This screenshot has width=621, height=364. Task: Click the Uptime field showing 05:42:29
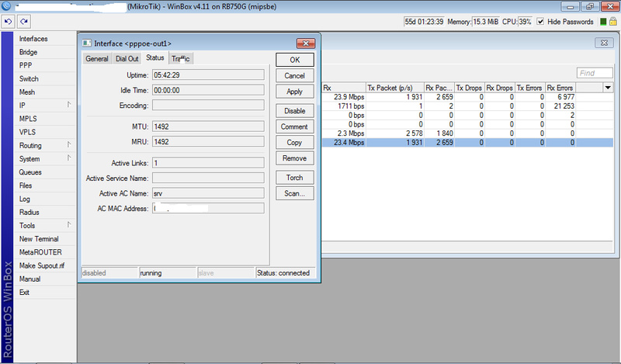(208, 75)
